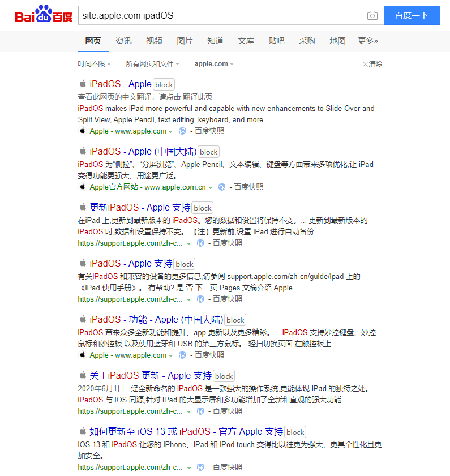The width and height of the screenshot is (450, 476).
Task: Click block button next to 'iPadOS - Apple (中国大陆)'
Action: pos(209,152)
